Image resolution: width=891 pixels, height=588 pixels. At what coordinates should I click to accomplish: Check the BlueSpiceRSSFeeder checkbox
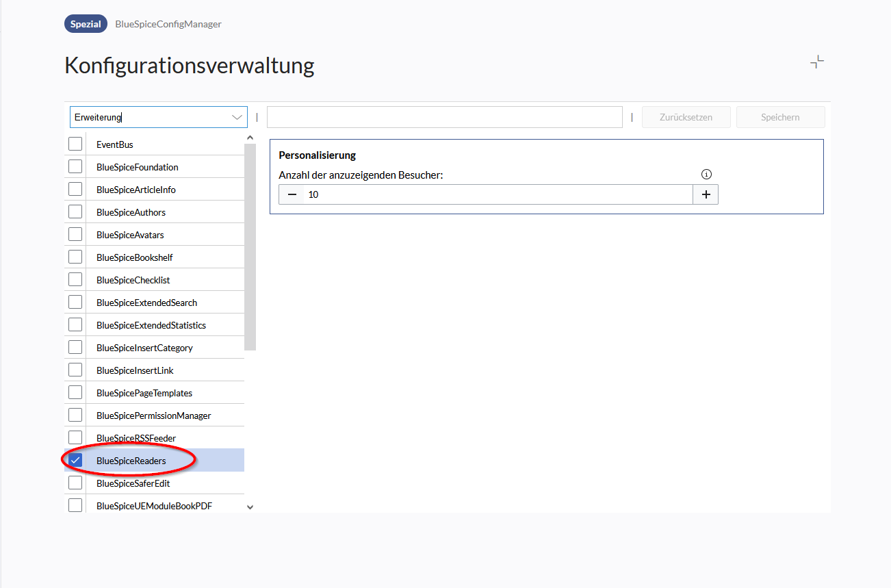(75, 438)
